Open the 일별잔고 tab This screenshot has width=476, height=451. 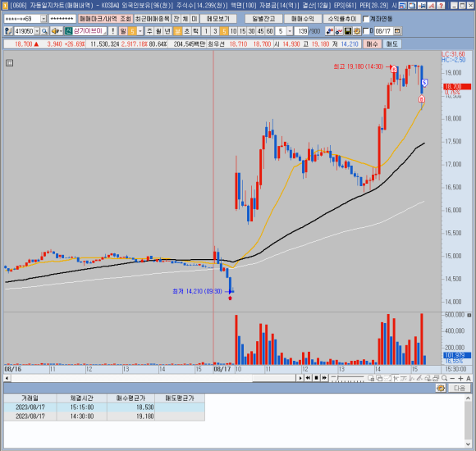coord(263,19)
